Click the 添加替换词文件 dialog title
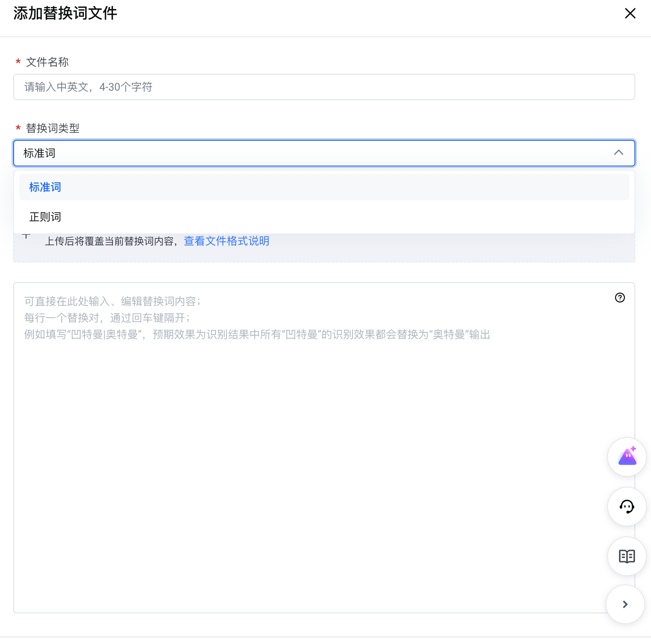 point(65,13)
